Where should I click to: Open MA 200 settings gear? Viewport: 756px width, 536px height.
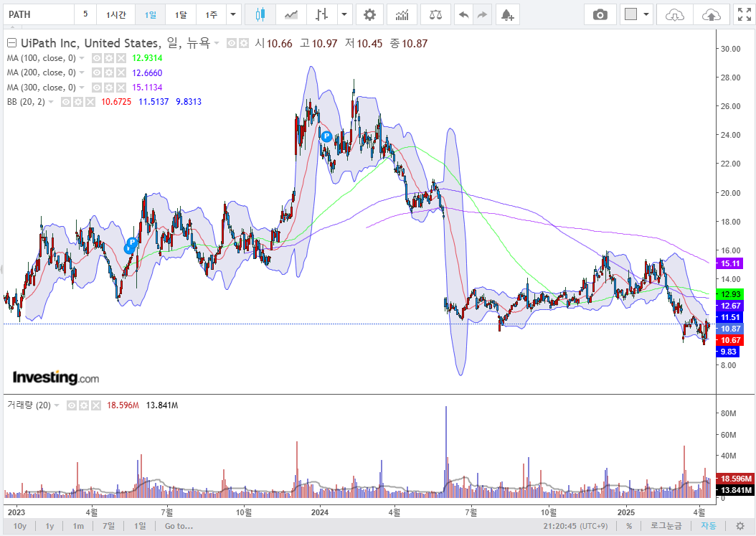[x=109, y=73]
